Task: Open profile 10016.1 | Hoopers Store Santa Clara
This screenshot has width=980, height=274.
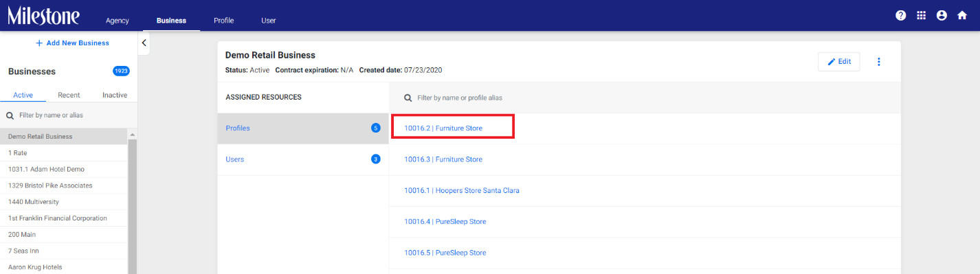Action: [462, 190]
